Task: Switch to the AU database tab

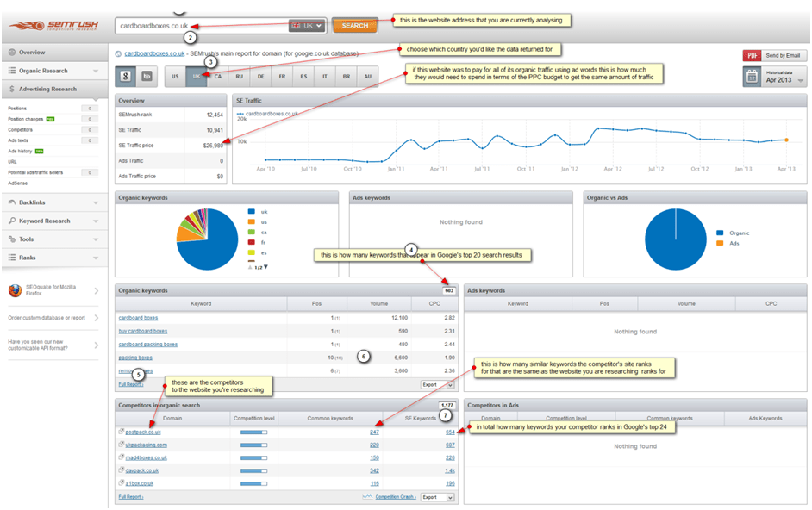Action: (368, 77)
